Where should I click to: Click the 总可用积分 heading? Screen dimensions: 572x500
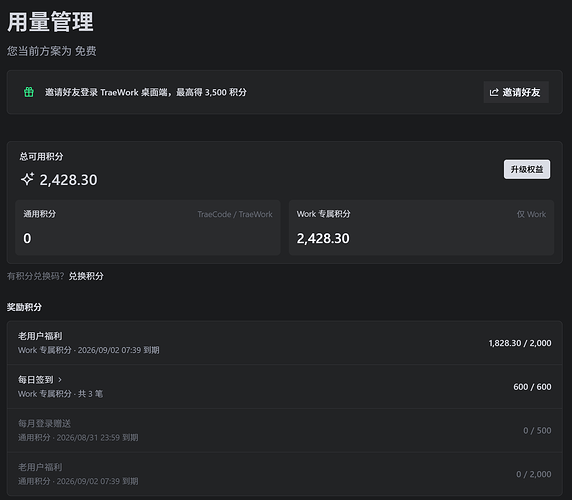pos(41,156)
